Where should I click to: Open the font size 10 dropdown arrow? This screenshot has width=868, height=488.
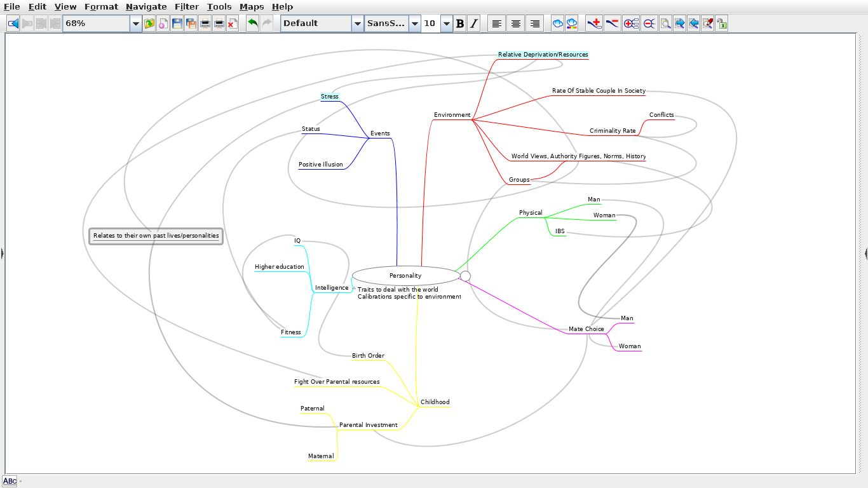(x=447, y=24)
